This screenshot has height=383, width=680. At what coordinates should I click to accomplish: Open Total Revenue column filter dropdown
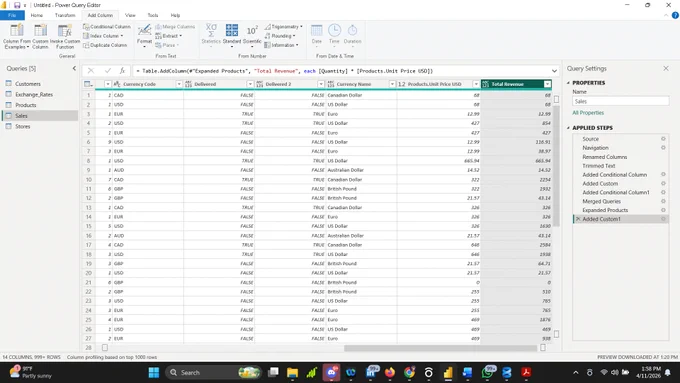(x=547, y=84)
